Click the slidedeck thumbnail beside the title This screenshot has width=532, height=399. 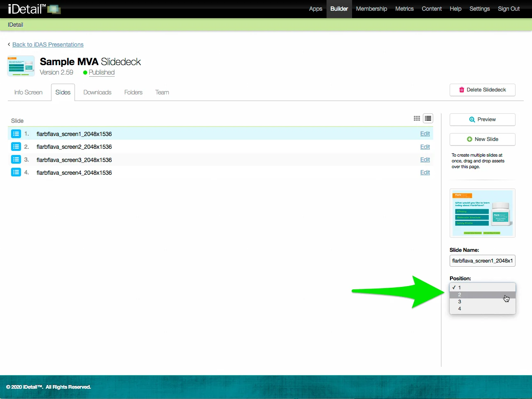21,66
